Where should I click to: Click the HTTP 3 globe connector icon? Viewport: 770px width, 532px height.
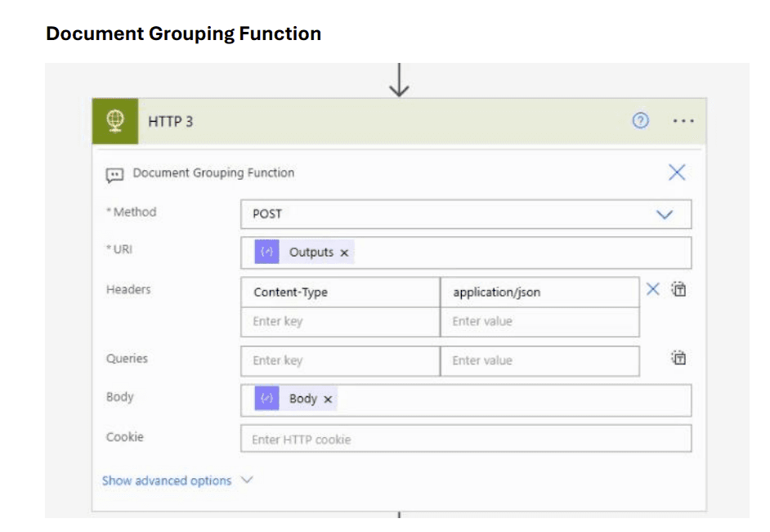(115, 121)
